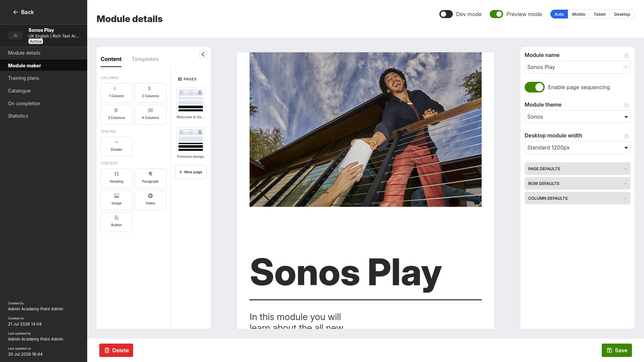Insert a Button content block
644x362 pixels.
tap(116, 222)
